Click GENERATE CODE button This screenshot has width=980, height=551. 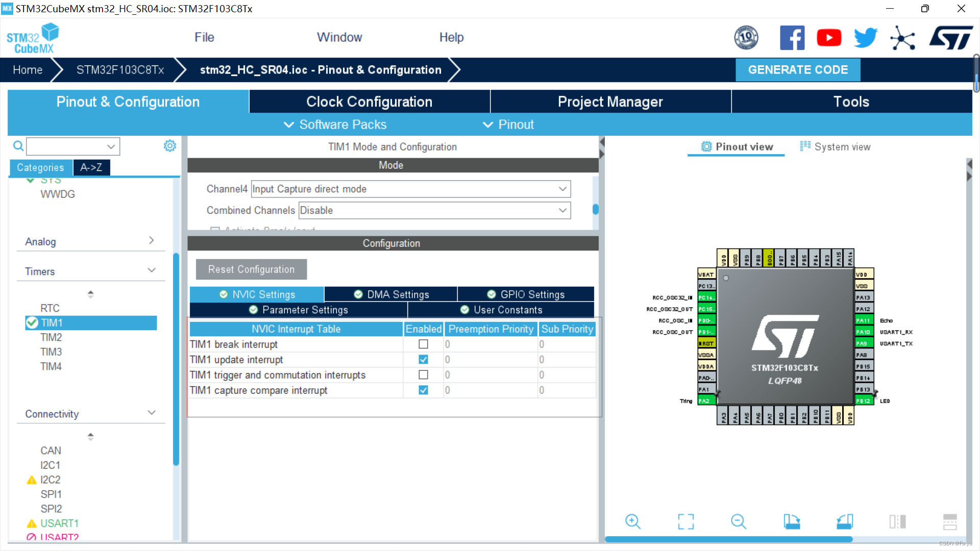point(798,70)
